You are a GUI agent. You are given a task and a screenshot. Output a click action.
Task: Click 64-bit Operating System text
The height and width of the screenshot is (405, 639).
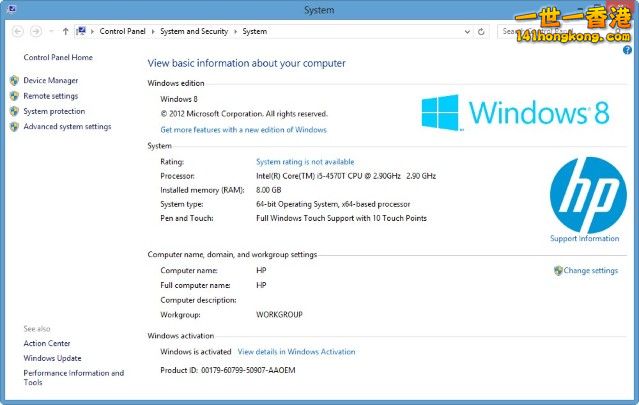coord(333,204)
